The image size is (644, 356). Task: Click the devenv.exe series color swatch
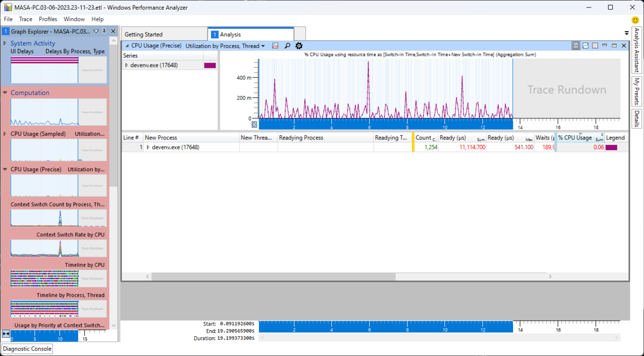point(210,65)
